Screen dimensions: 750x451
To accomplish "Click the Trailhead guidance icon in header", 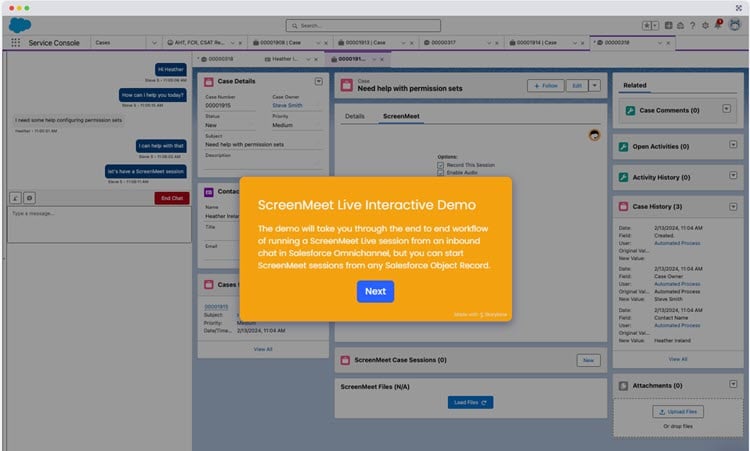I will pos(680,25).
